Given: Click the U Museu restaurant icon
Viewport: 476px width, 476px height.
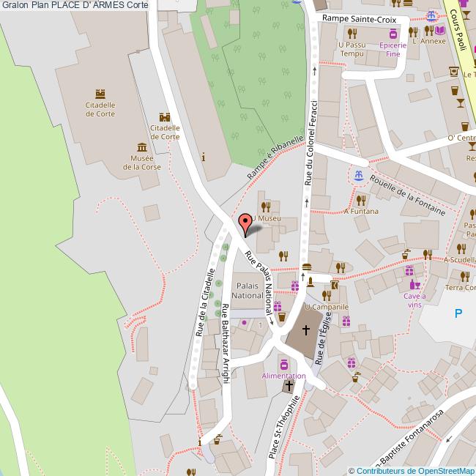Looking at the screenshot, I should (x=266, y=206).
